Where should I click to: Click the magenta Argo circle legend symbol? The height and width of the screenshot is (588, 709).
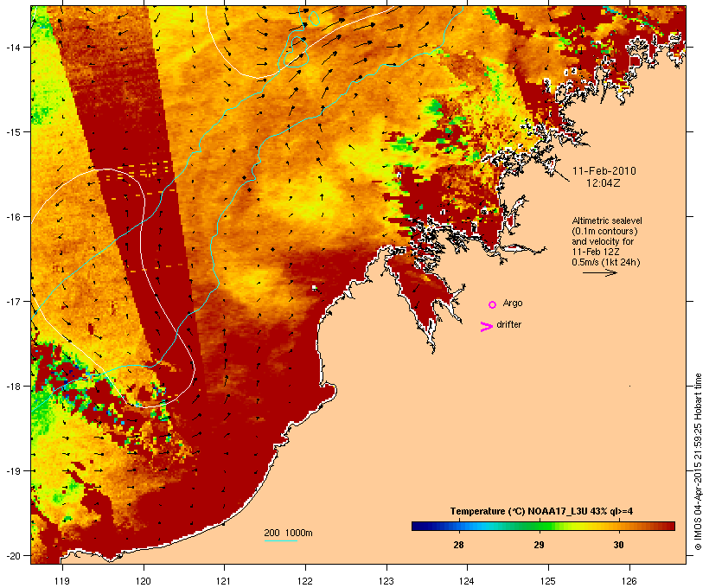(x=493, y=305)
